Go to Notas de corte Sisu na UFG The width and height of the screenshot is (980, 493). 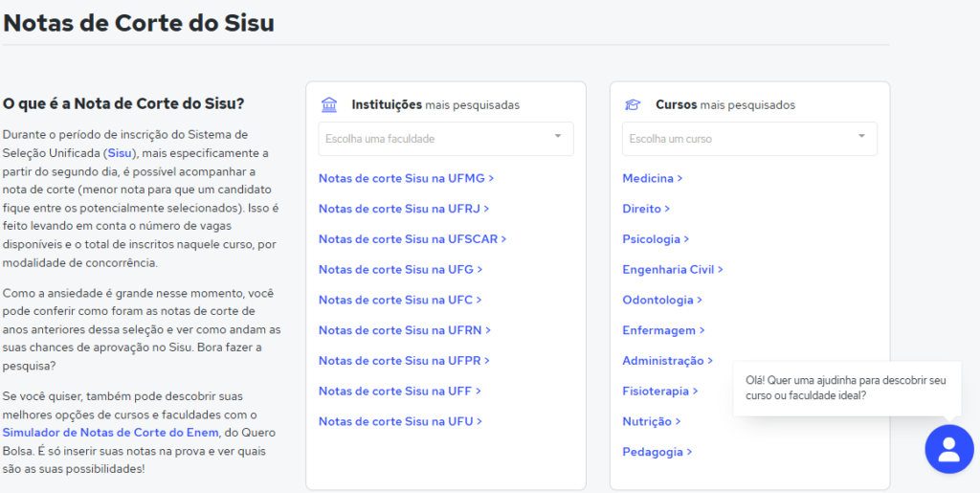click(400, 270)
